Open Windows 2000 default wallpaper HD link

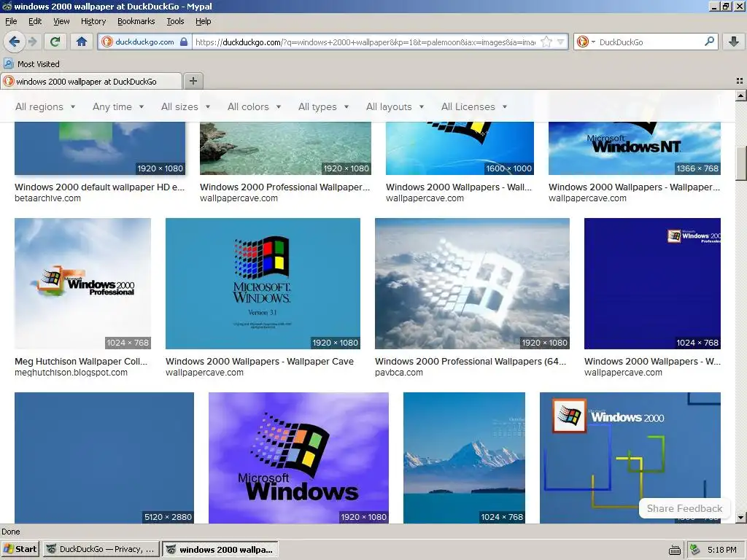pos(99,187)
